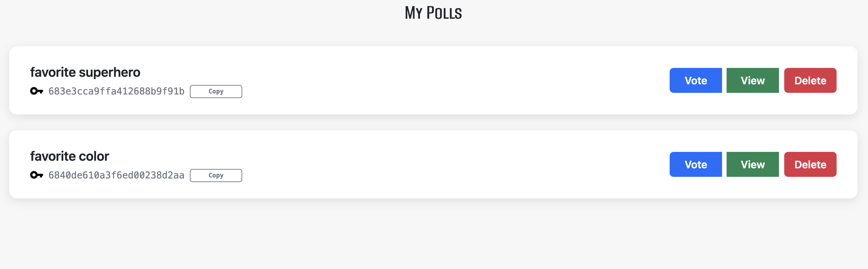Click the red Delete button on the bottom poll
Viewport: 868px width, 269px height.
[x=810, y=164]
